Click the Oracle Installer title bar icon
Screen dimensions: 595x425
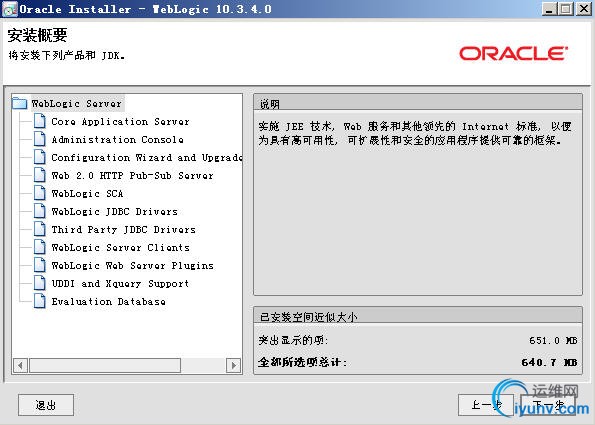point(9,9)
